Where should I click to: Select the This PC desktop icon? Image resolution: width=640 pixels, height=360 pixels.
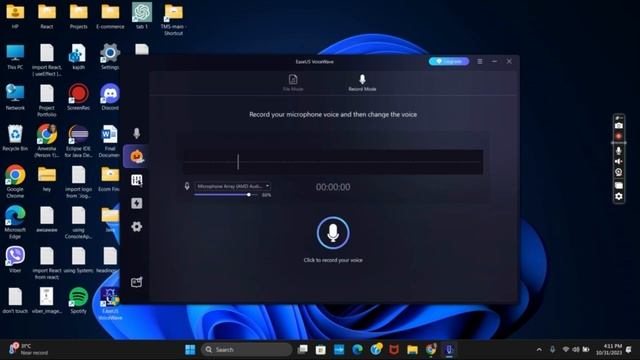(15, 57)
